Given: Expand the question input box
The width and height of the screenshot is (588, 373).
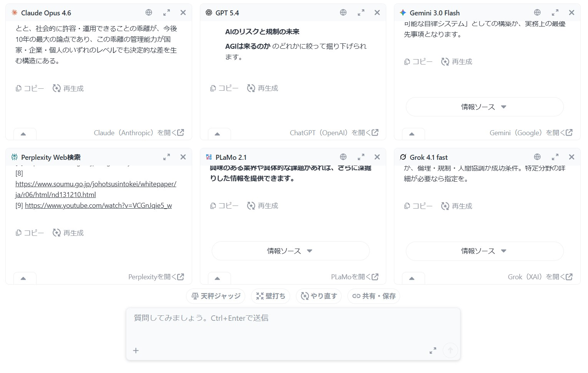Looking at the screenshot, I should point(433,350).
